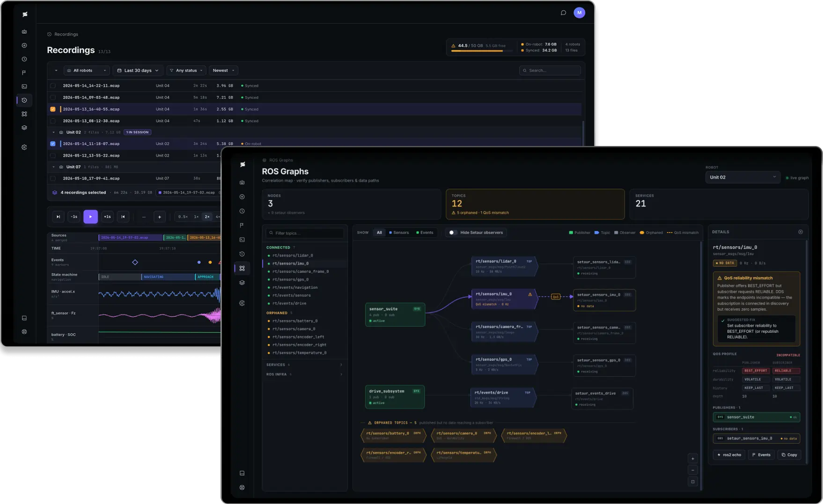
Task: Open the All robots filter dropdown
Action: pos(87,71)
